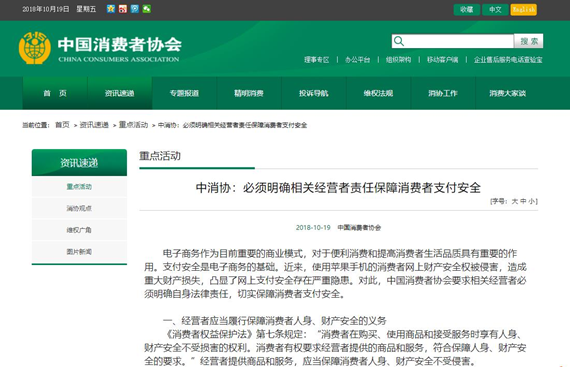Switch the language to 中文
Viewport: 570px width, 369px height.
pyautogui.click(x=495, y=10)
